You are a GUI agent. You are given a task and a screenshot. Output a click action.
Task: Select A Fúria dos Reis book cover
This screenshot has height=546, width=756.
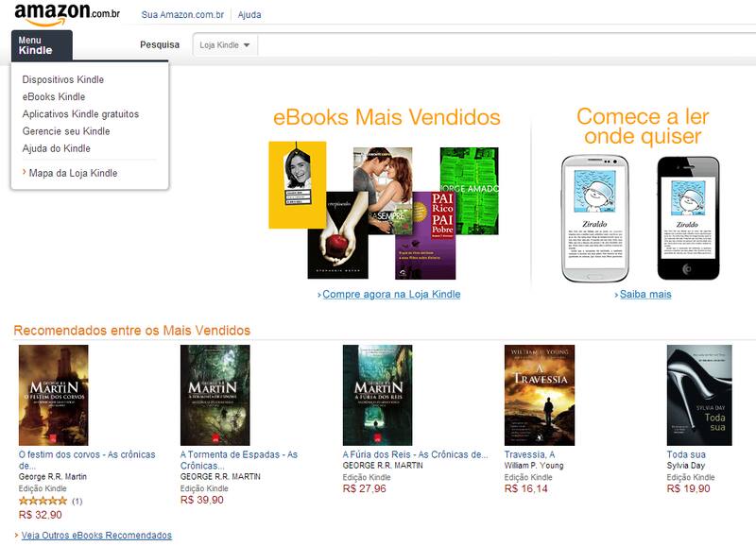(377, 395)
